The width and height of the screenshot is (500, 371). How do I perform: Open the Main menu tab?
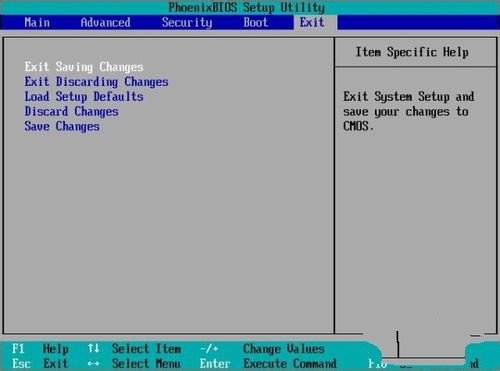point(37,22)
